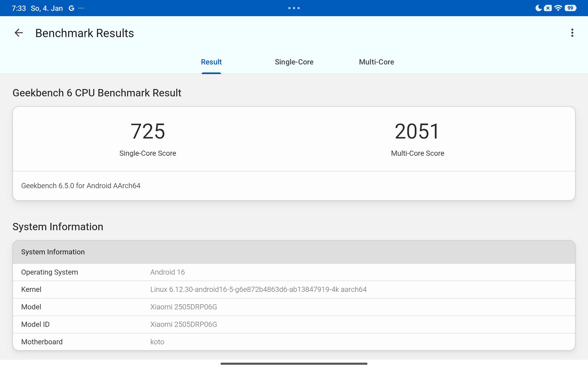Tap the SIM-status X icon in the status bar
The height and width of the screenshot is (368, 588).
548,8
